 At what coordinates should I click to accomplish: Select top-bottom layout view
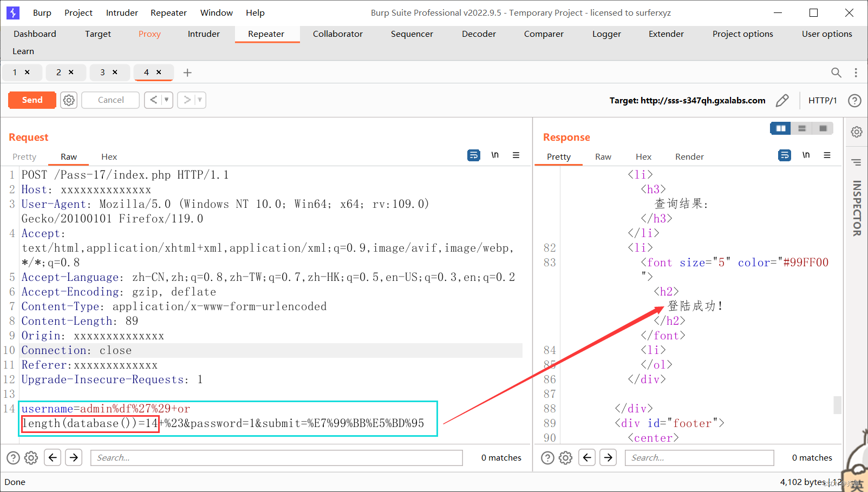point(802,128)
